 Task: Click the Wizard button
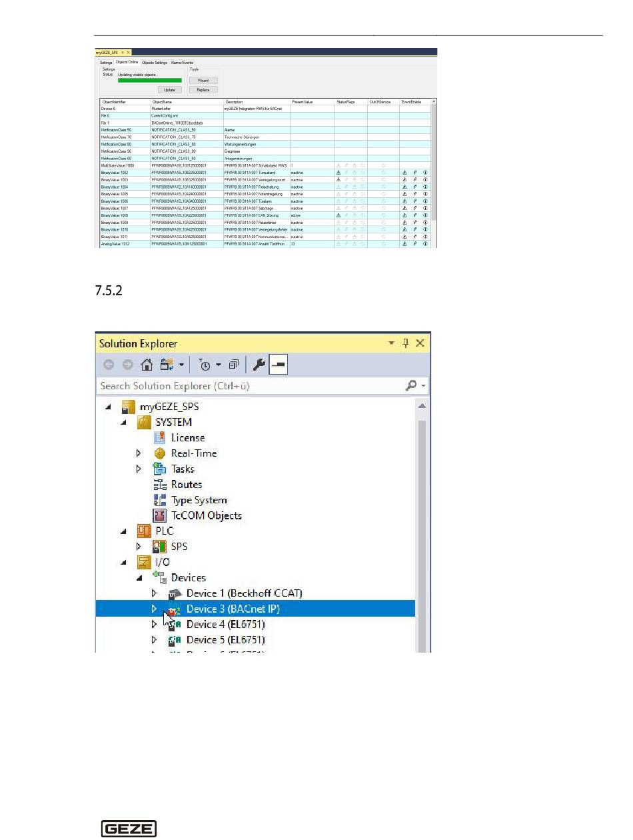203,80
